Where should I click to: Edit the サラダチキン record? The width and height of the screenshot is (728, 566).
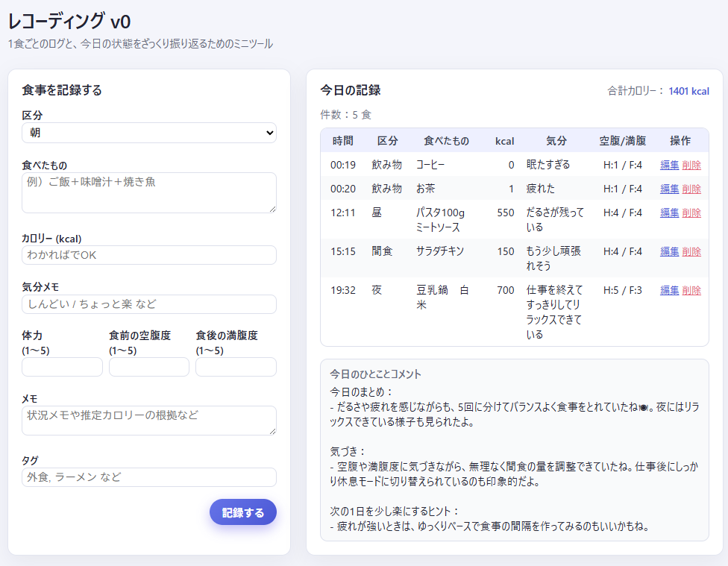point(669,251)
